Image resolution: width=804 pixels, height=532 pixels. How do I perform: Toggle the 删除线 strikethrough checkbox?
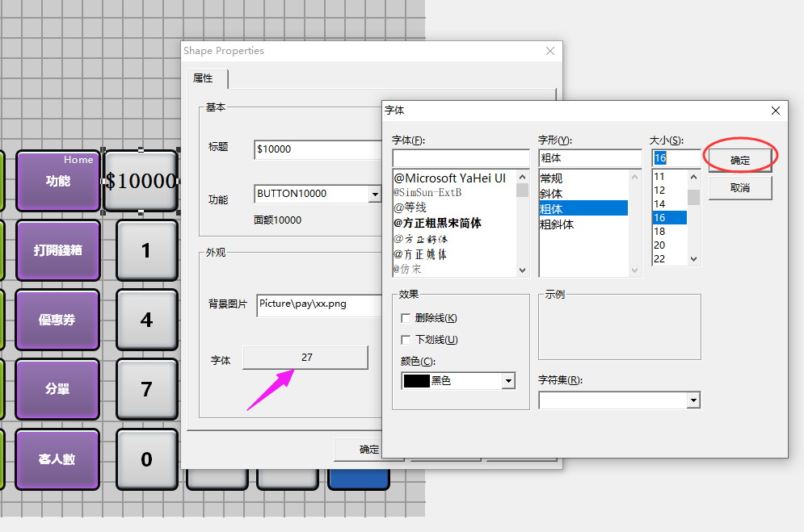click(406, 318)
